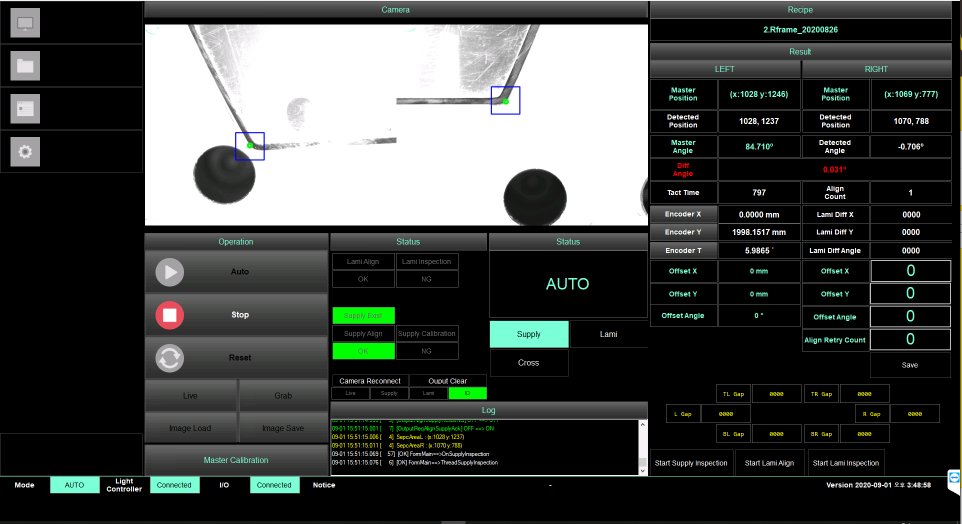Click the BR Gap value cell
The height and width of the screenshot is (524, 962).
[864, 434]
